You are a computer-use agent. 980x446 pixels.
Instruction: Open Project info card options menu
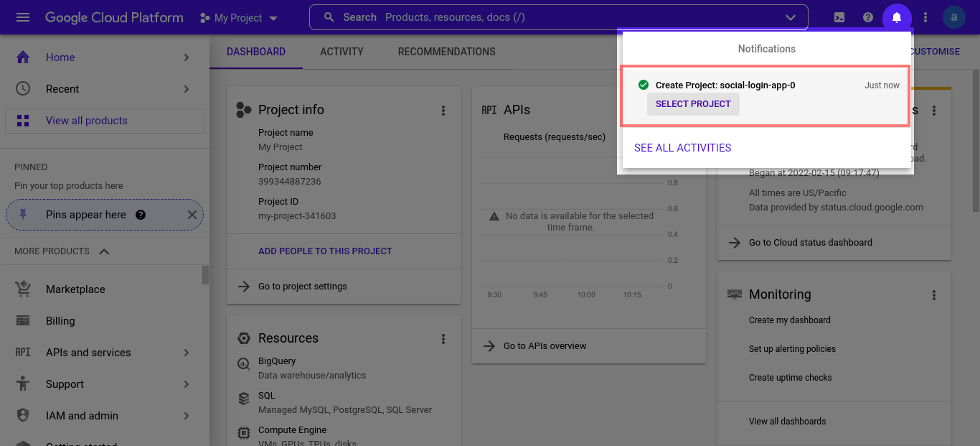coord(443,110)
